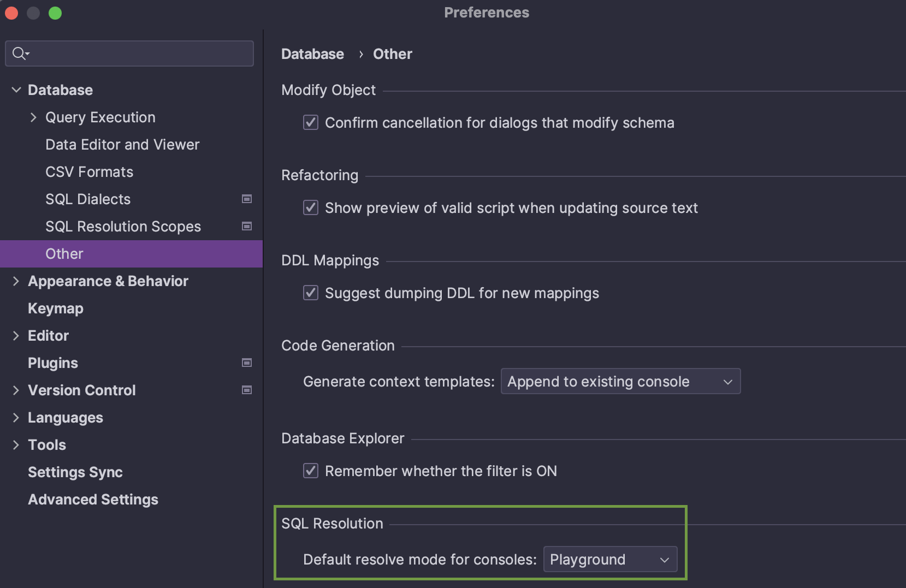Open Advanced Settings
The height and width of the screenshot is (588, 906).
93,499
